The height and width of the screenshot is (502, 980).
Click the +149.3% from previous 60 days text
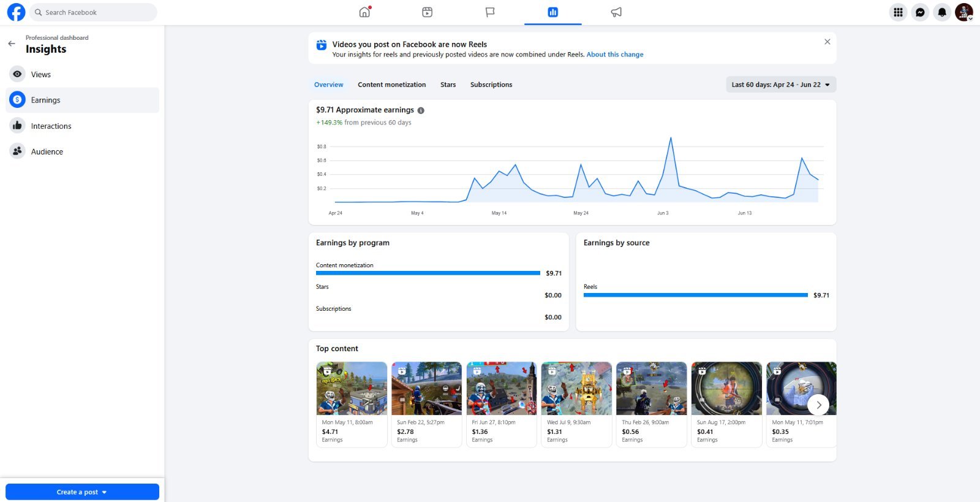tap(364, 123)
